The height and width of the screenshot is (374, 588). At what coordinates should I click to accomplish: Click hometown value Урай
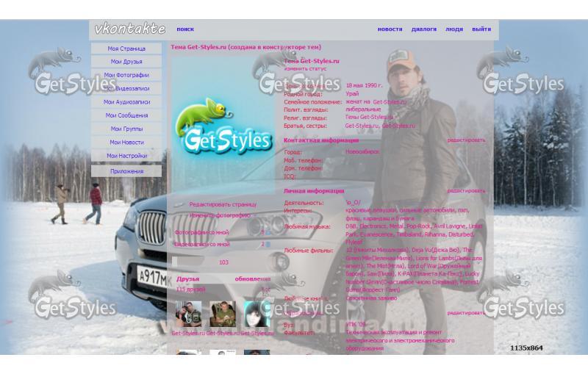352,94
